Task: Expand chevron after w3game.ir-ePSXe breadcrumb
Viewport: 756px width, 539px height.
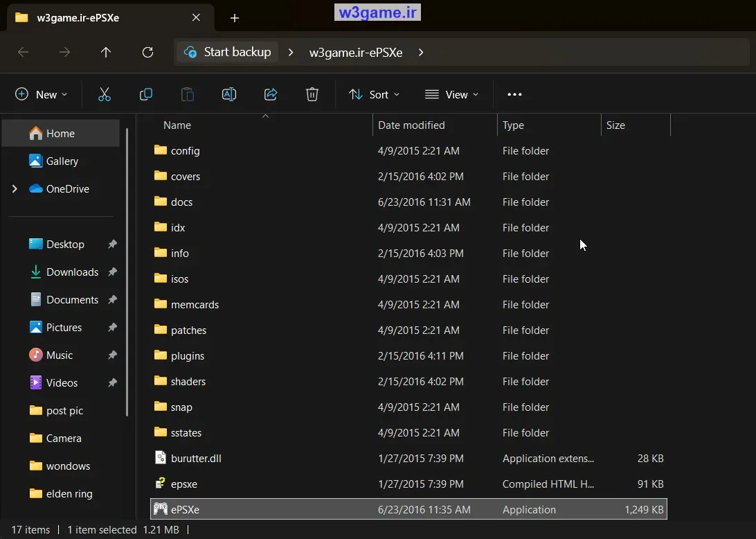Action: coord(421,52)
